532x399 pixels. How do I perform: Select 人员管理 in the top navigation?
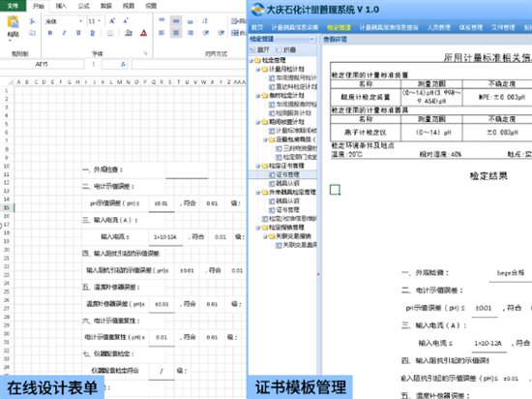(439, 27)
